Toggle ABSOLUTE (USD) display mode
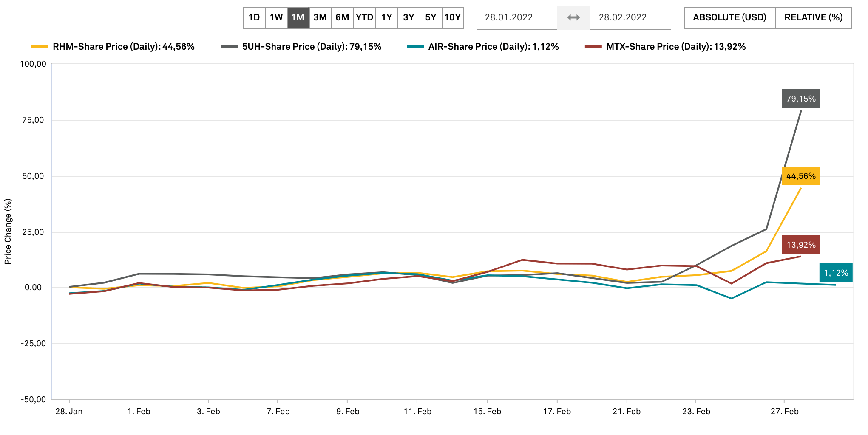This screenshot has height=435, width=868. [729, 17]
